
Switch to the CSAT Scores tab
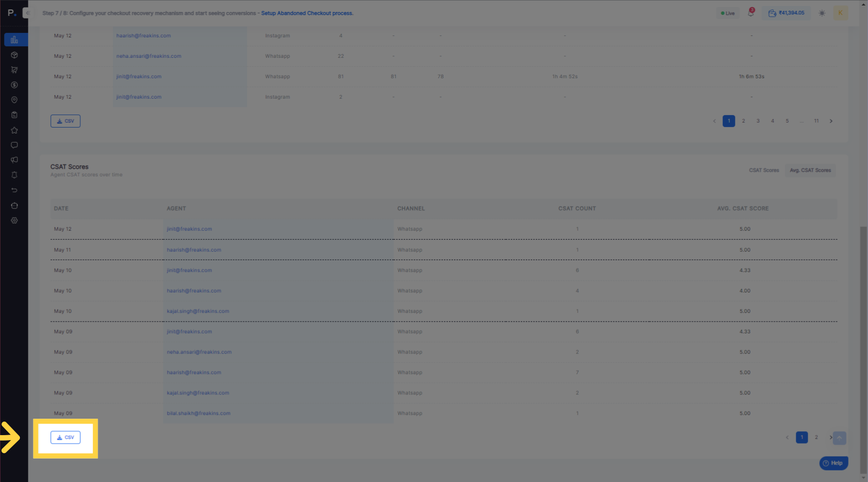(x=764, y=170)
